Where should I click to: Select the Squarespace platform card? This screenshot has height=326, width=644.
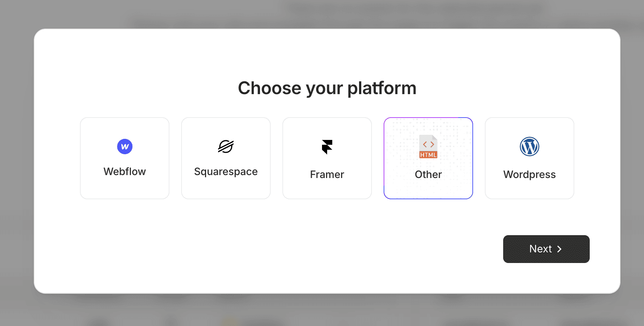coord(226,158)
